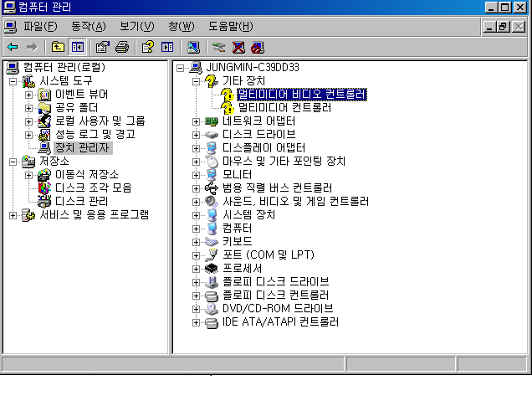Open the 파일(F) menu
Viewport: 532px width, 401px height.
[40, 26]
